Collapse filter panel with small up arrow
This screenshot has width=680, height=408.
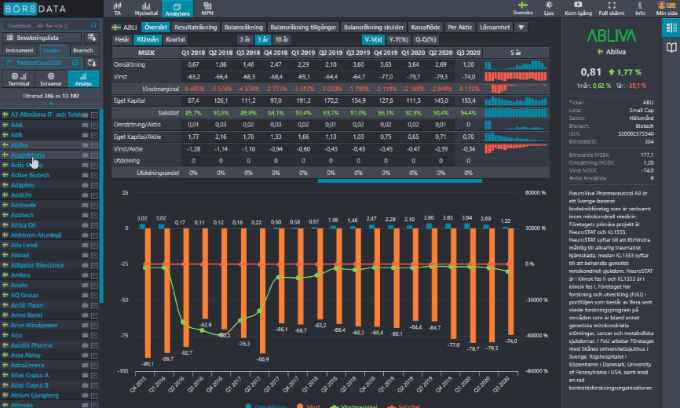tap(51, 104)
